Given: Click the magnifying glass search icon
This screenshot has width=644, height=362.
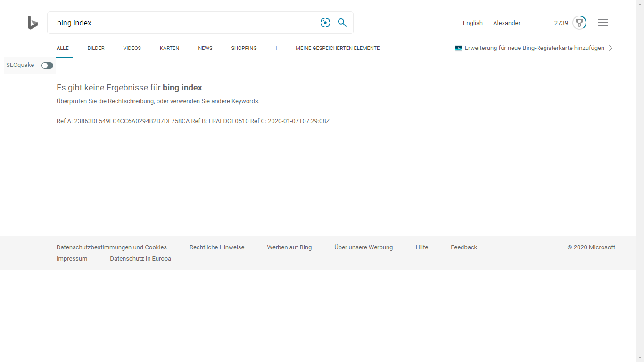Looking at the screenshot, I should click(x=342, y=23).
